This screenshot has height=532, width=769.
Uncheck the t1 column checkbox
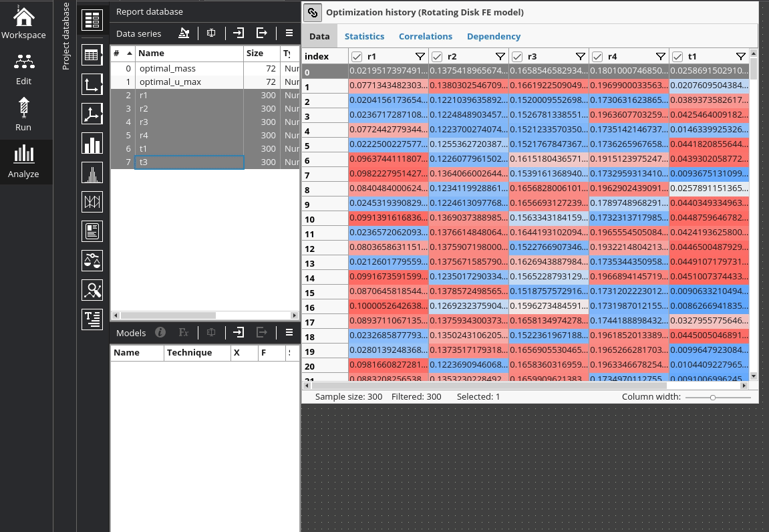677,57
